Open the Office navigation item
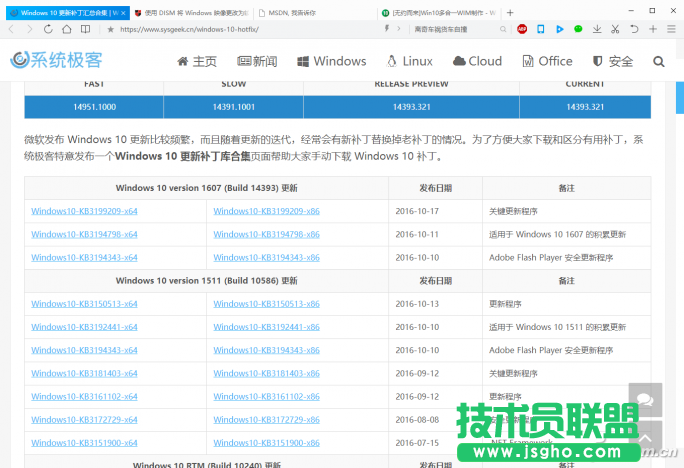 (x=547, y=61)
